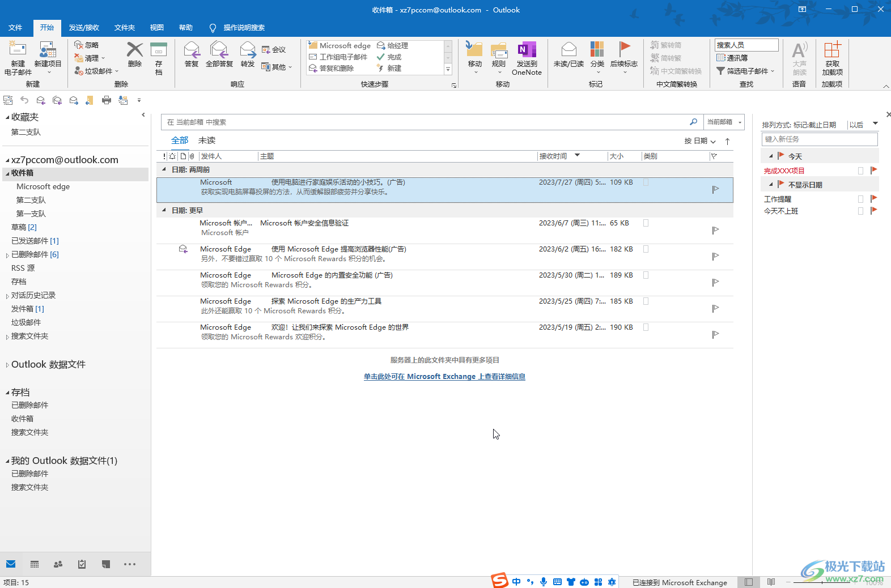Expand Outlook 数据文件 tree node
Screen dimensions: 891x588
(x=7, y=365)
